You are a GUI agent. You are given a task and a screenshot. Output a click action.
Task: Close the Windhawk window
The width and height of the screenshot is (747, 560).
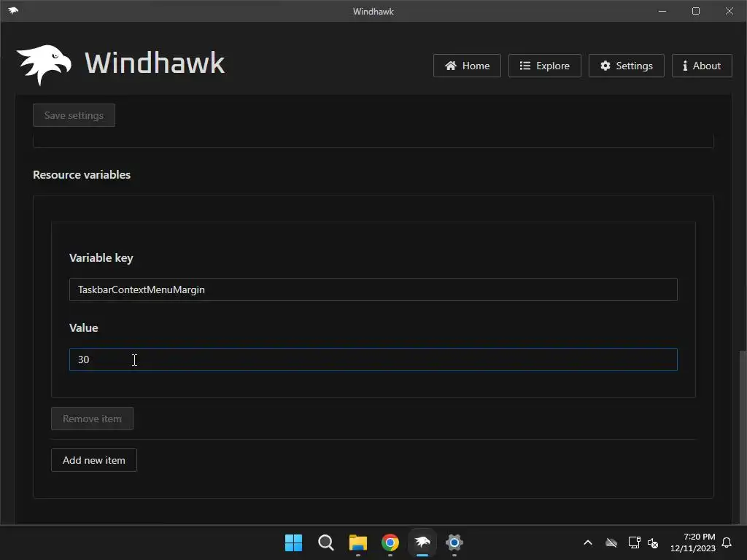pyautogui.click(x=729, y=11)
